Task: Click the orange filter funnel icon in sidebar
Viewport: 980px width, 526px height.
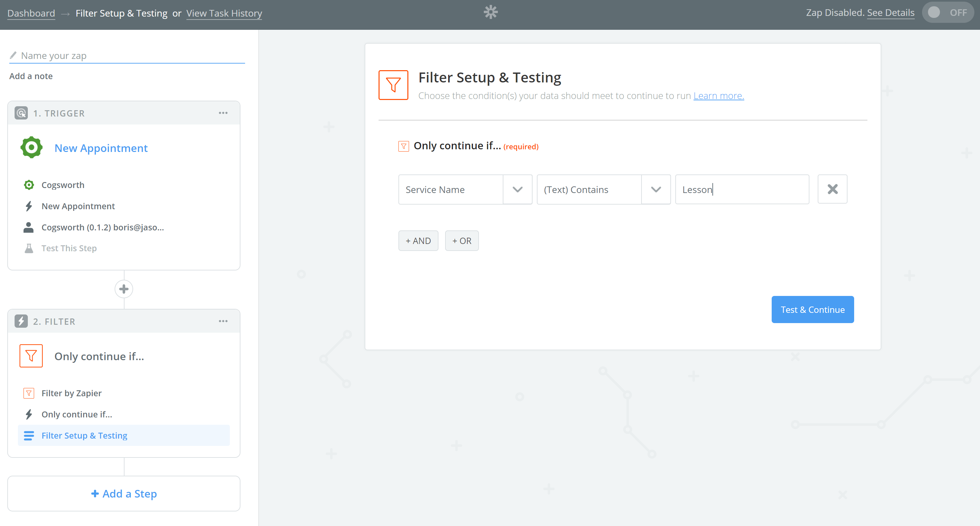Action: (31, 356)
